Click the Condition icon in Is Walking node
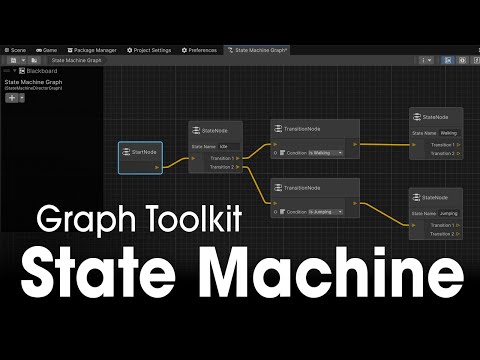480x360 pixels. coord(282,153)
